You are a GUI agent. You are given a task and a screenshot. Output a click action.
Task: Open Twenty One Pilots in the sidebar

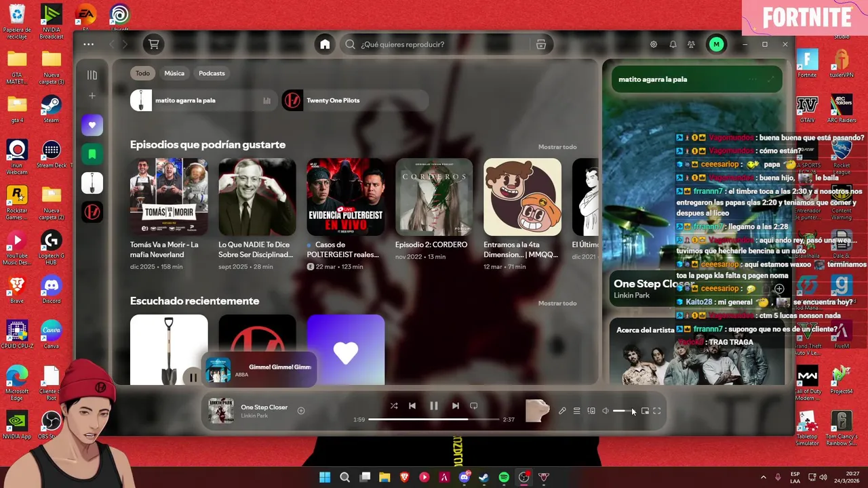(x=92, y=211)
